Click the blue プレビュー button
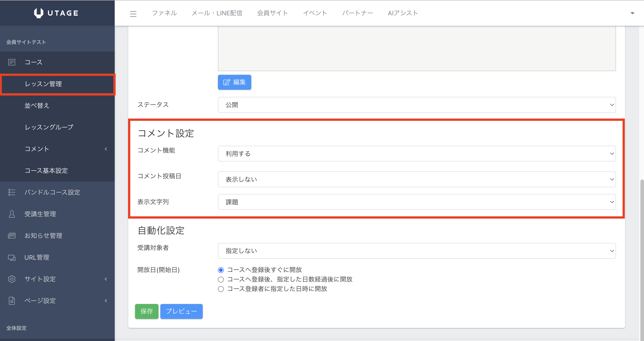 tap(181, 311)
